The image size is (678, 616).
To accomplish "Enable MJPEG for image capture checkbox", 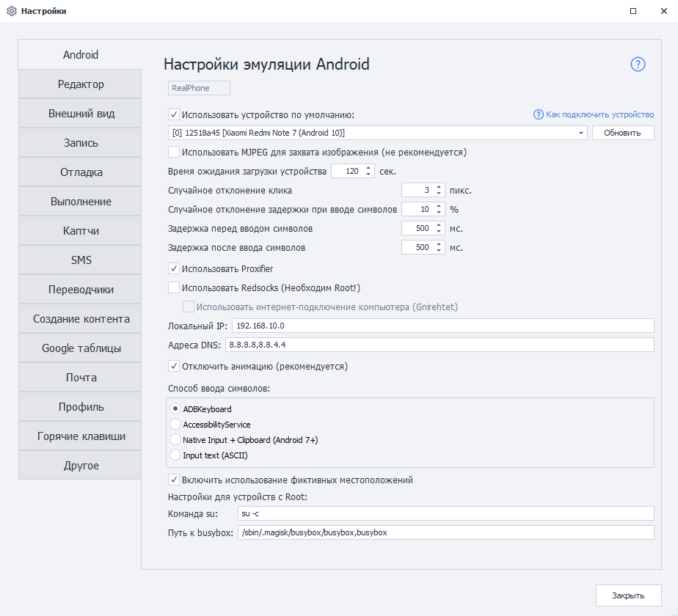I will click(x=174, y=153).
